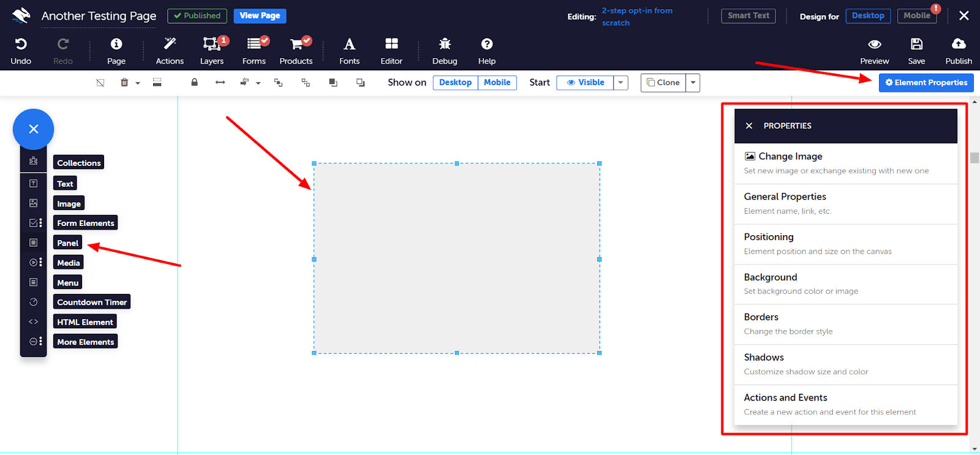
Task: Switch Design for to Mobile
Action: click(x=917, y=16)
